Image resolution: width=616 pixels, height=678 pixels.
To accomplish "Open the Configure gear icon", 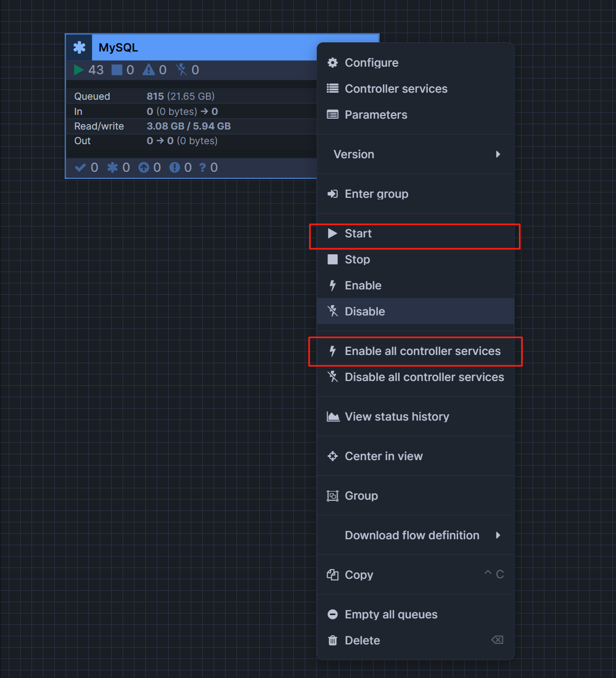I will coord(332,62).
